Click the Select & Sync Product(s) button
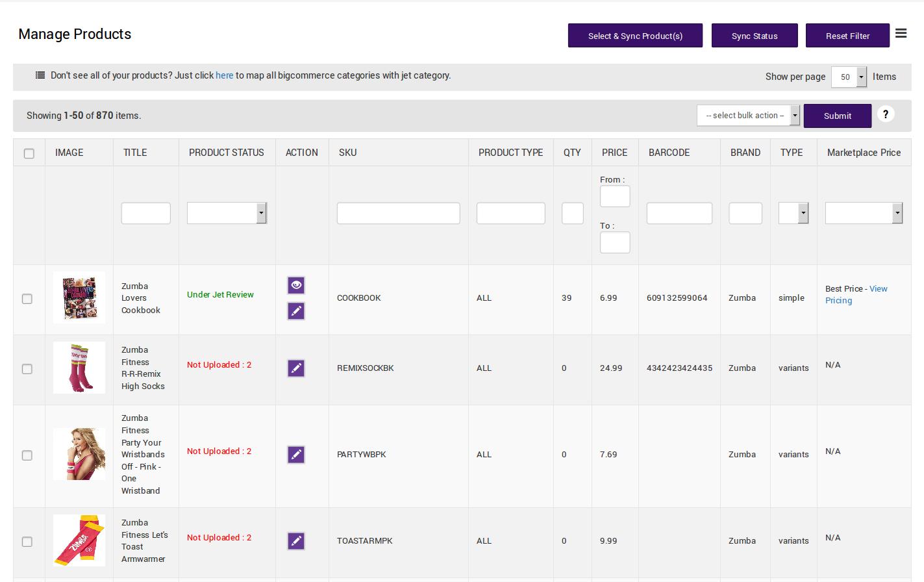Viewport: 924px width, 582px height. pos(635,36)
